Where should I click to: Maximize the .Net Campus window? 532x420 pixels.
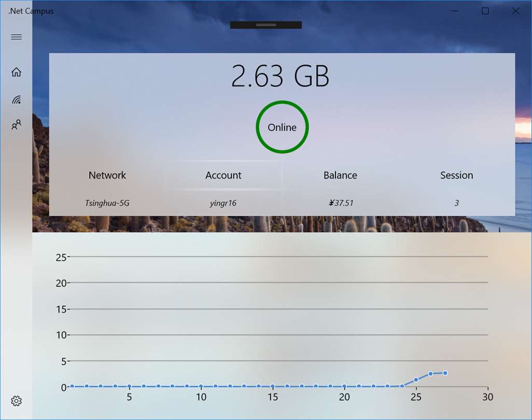click(485, 11)
